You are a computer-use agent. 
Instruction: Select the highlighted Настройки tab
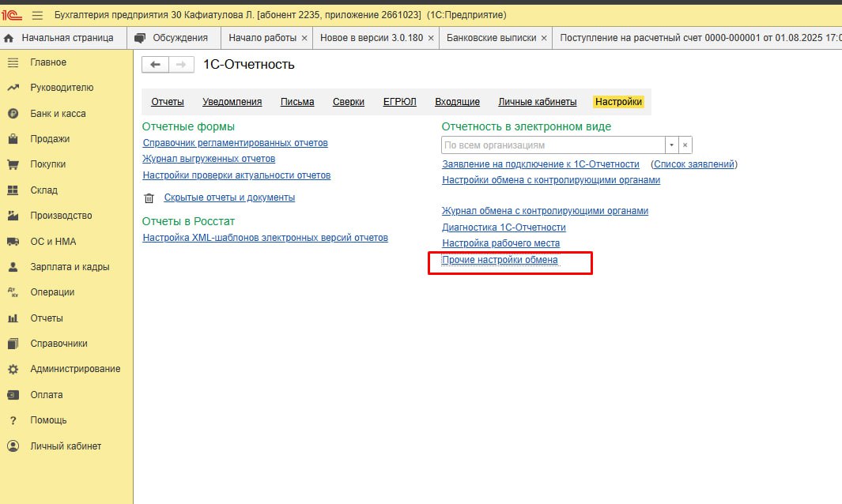tap(618, 102)
